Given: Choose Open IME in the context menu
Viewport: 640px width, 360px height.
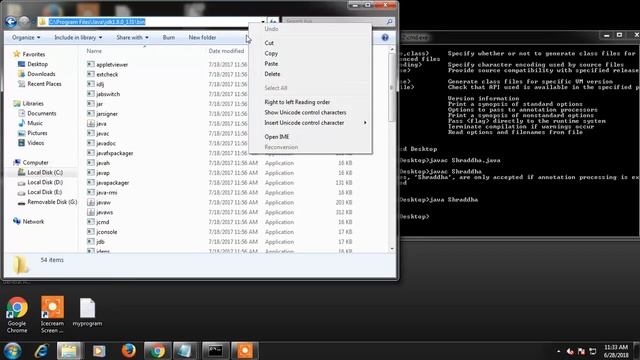Looking at the screenshot, I should click(x=277, y=137).
